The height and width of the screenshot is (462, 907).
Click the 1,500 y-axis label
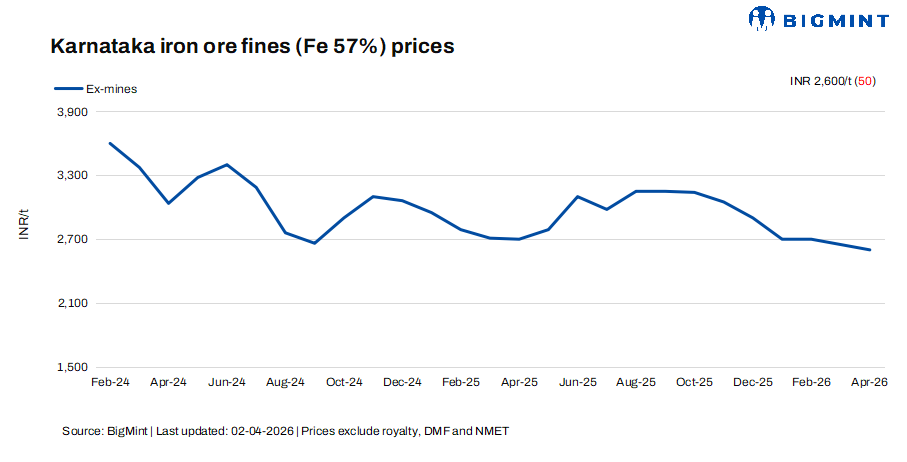coord(73,367)
